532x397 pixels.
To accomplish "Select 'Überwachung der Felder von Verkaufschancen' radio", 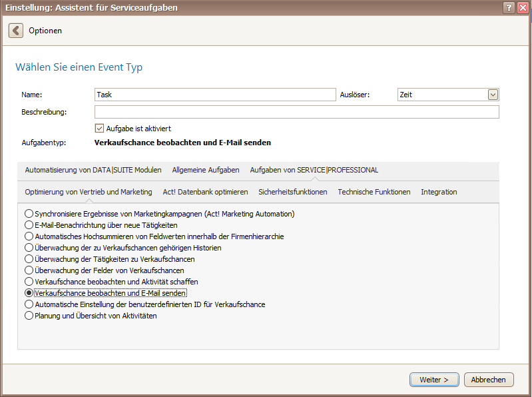I will (x=29, y=270).
